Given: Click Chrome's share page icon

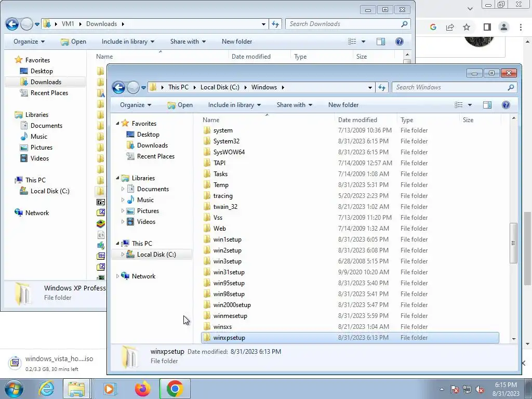Looking at the screenshot, I should click(450, 27).
